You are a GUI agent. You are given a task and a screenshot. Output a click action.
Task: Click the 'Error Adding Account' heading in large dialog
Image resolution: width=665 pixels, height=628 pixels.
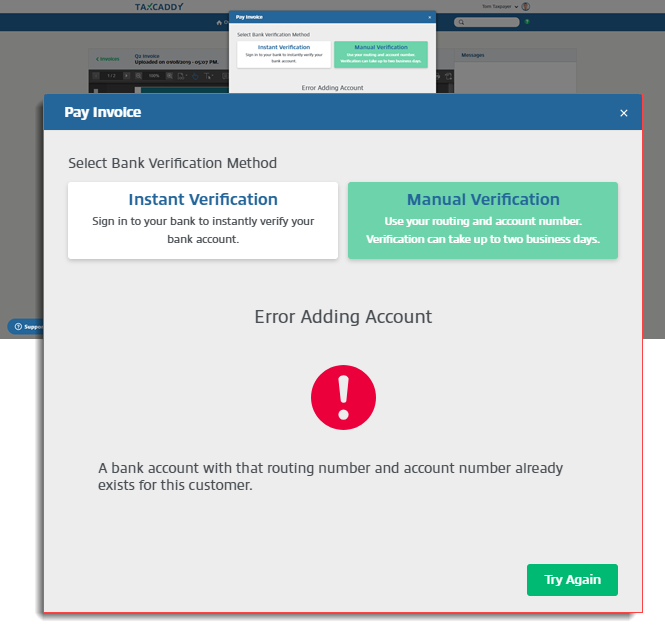(343, 317)
